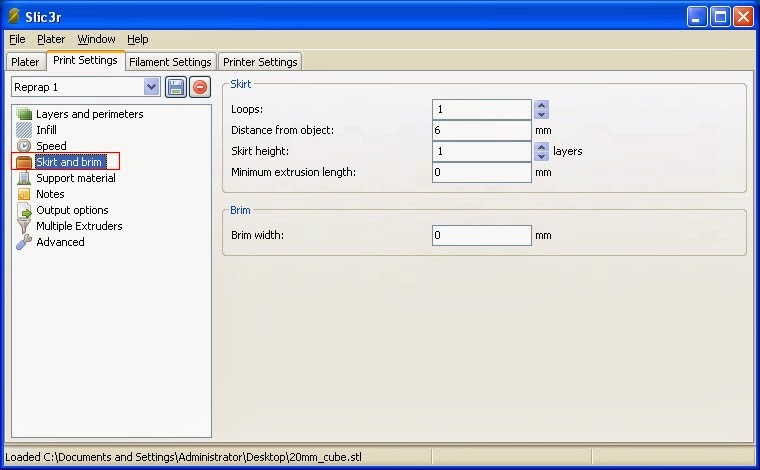Screen dimensions: 760x470
Task: Select the Output options item
Action: pyautogui.click(x=72, y=210)
